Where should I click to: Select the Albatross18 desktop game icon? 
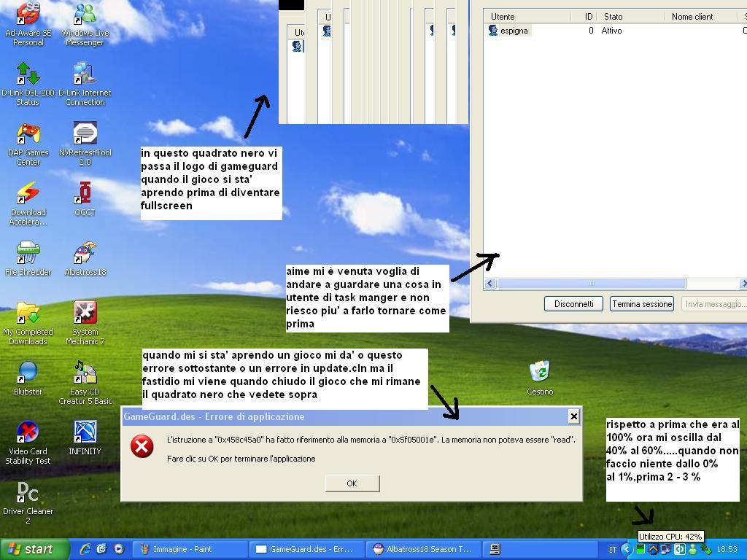[85, 259]
